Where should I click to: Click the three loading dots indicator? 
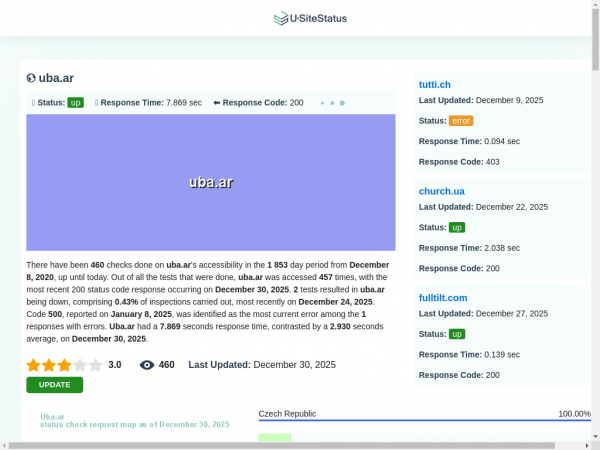tap(332, 103)
